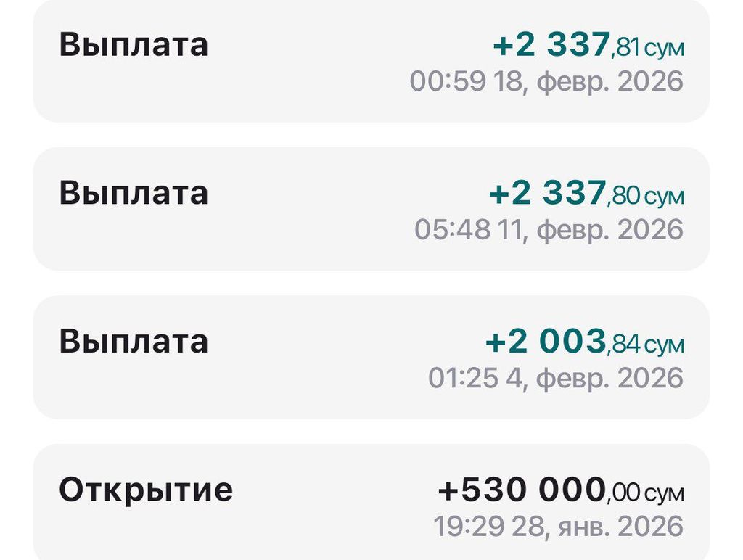
Task: Tap the Открытие label
Action: click(x=146, y=490)
